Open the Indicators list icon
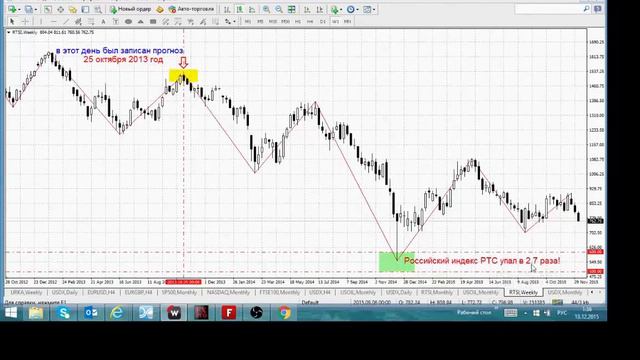This screenshot has height=360, width=640. point(335,9)
